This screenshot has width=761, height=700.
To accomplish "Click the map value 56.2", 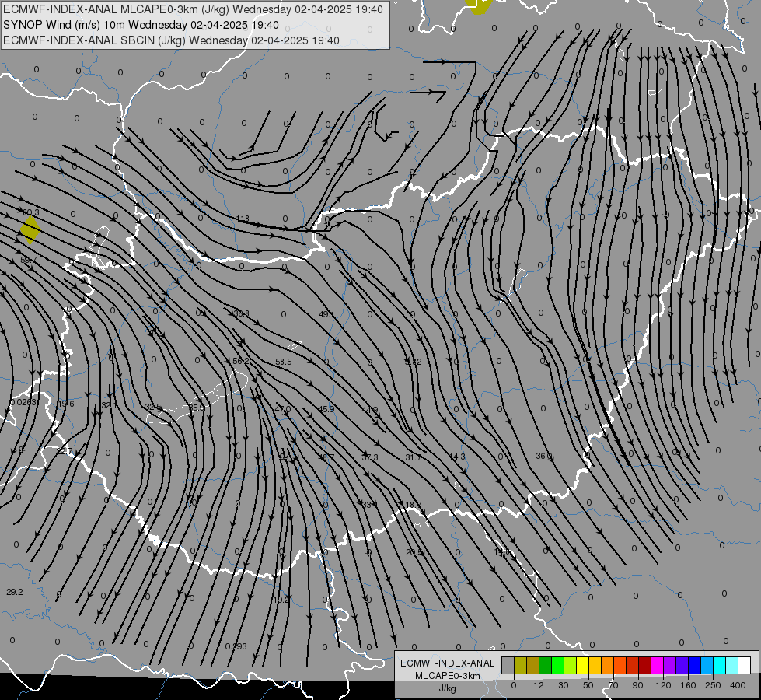I will pos(241,361).
